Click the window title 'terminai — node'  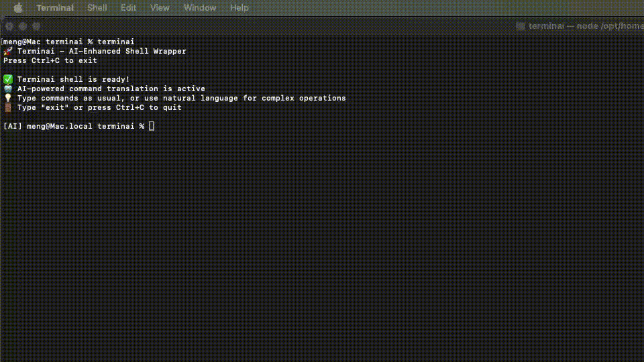tap(563, 26)
